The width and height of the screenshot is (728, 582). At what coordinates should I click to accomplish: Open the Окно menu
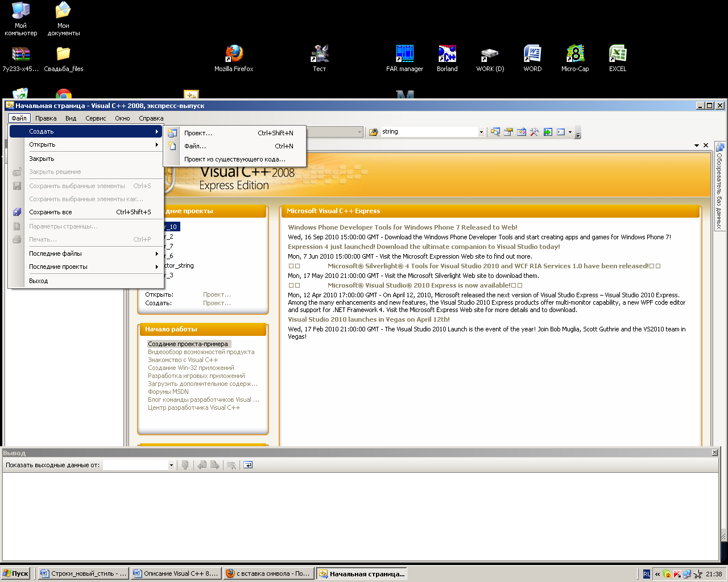tap(122, 118)
